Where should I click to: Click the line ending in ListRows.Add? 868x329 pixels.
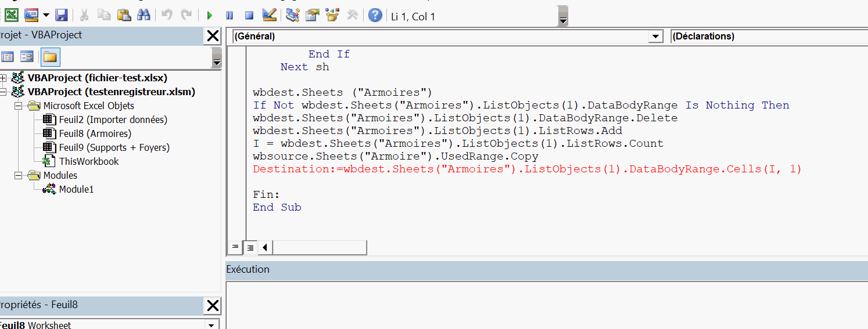tap(437, 131)
